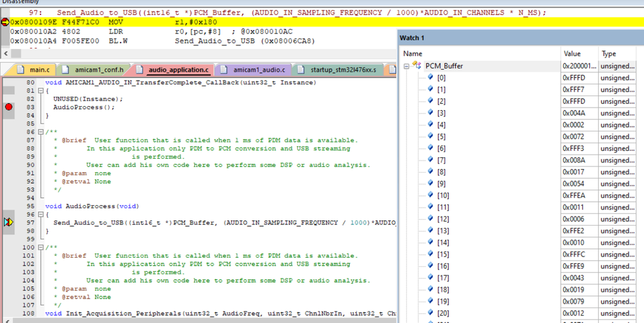Image resolution: width=644 pixels, height=323 pixels.
Task: Select the Watch 1 window title bar
Action: click(x=520, y=38)
